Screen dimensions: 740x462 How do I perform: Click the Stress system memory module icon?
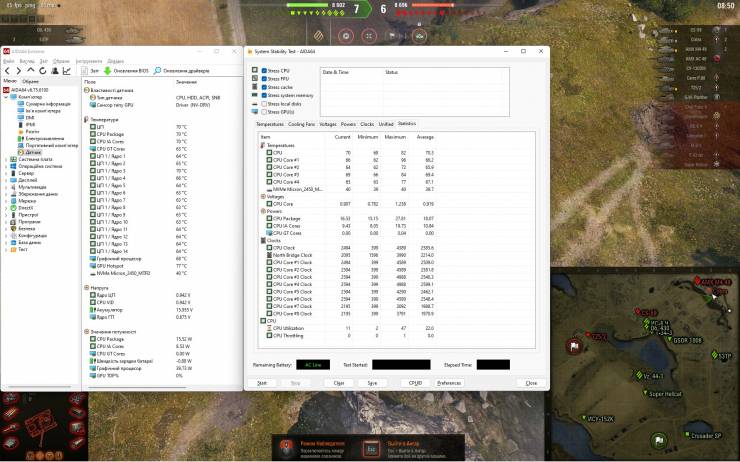255,95
